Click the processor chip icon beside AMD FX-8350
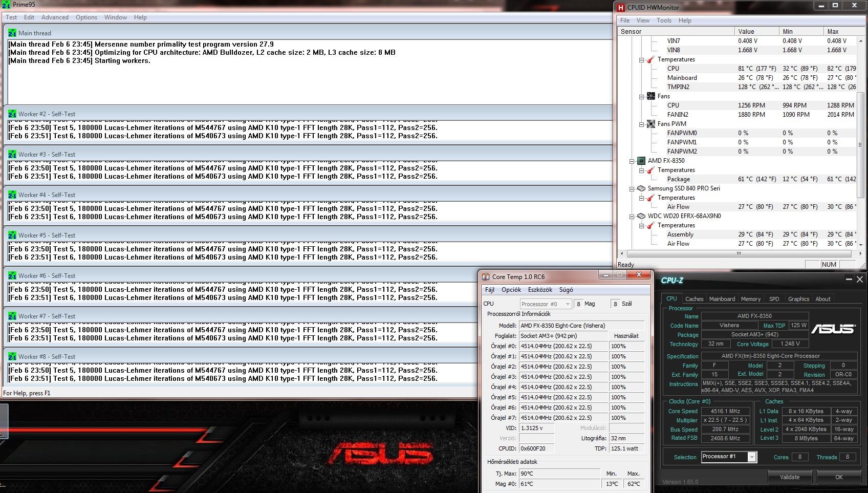Image resolution: width=868 pixels, height=493 pixels. click(641, 161)
